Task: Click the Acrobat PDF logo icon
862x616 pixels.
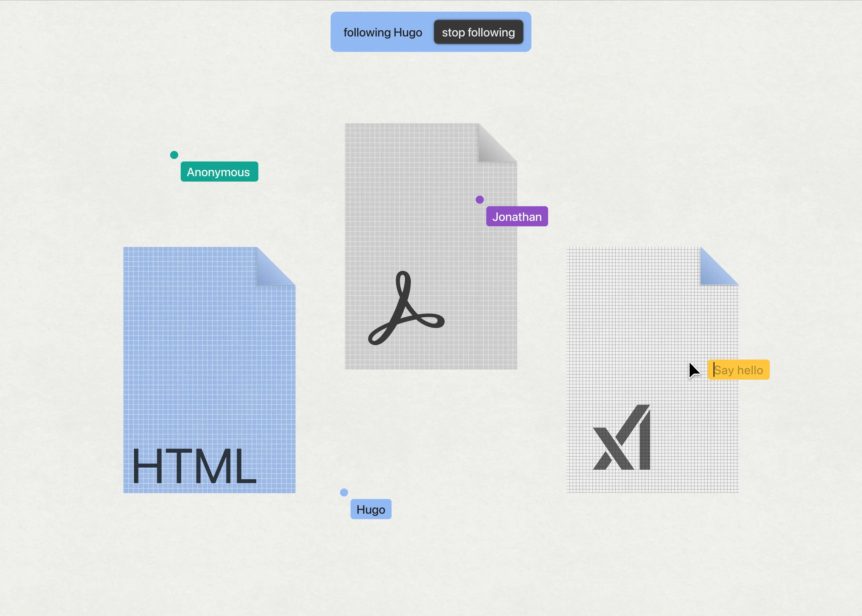Action: (x=406, y=308)
